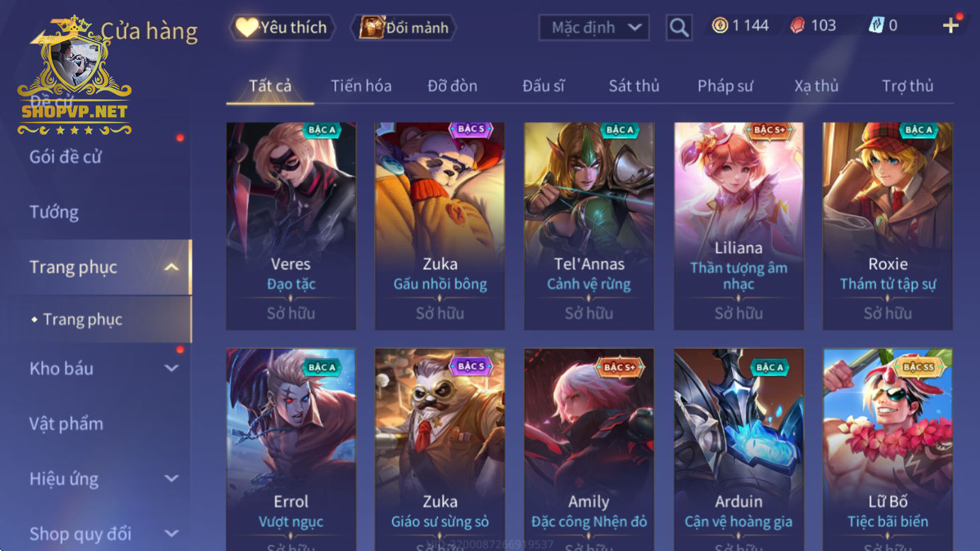
Task: Tap the plus icon to add currency
Action: click(x=950, y=26)
